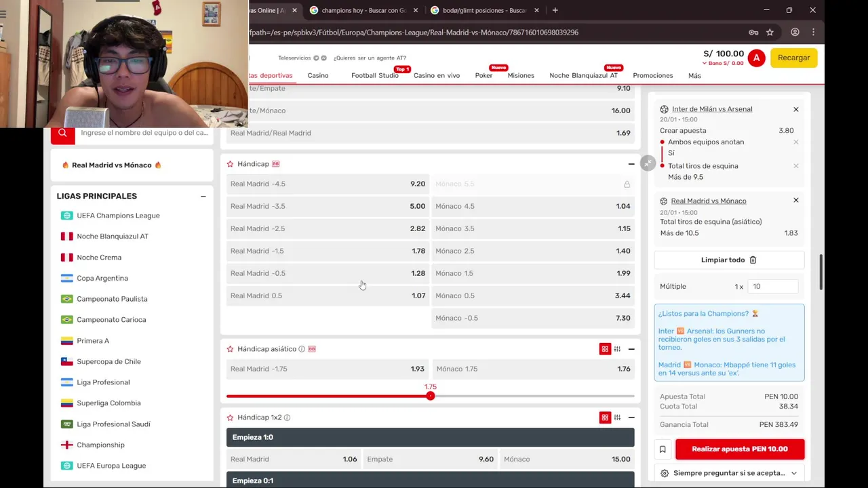The width and height of the screenshot is (868, 488).
Task: Open the Football Studio tab
Action: 375,75
